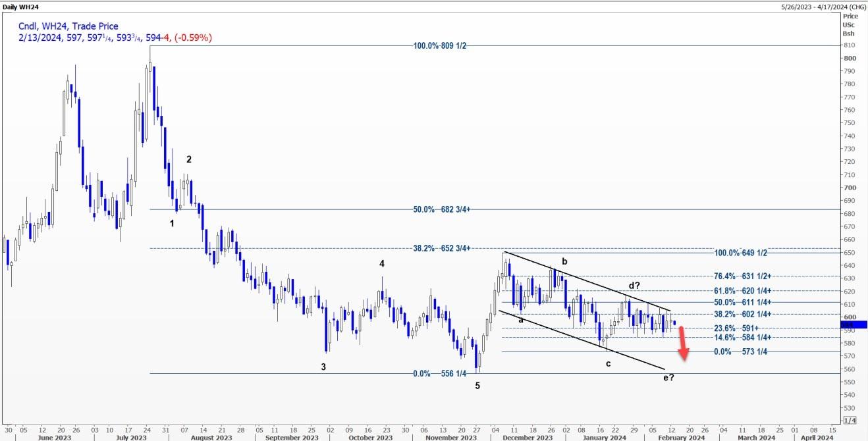Image resolution: width=868 pixels, height=441 pixels.
Task: Click the 'd?' wave annotation
Action: tap(634, 286)
